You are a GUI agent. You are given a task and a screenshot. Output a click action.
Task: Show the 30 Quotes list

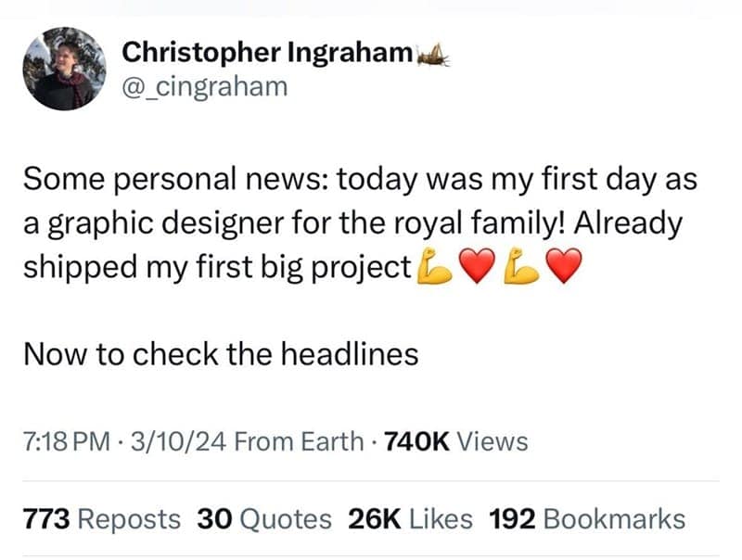pos(263,519)
